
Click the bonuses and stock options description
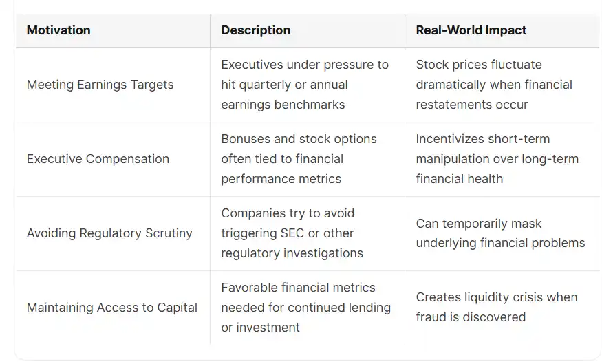[299, 159]
